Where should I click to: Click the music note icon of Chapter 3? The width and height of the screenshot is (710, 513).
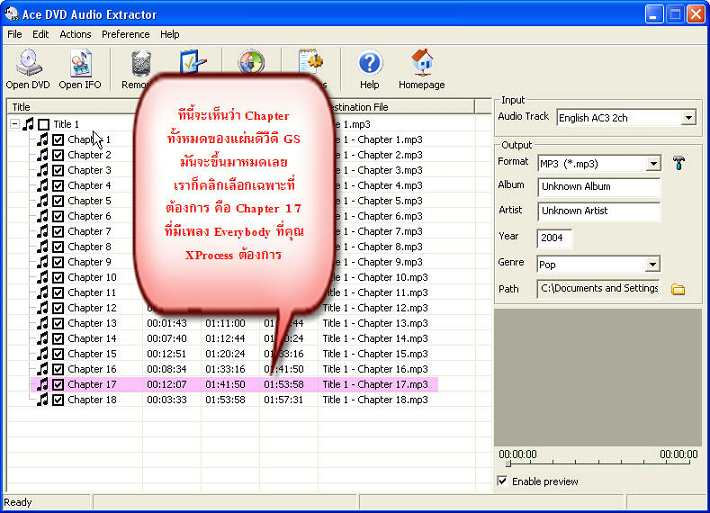click(x=43, y=170)
